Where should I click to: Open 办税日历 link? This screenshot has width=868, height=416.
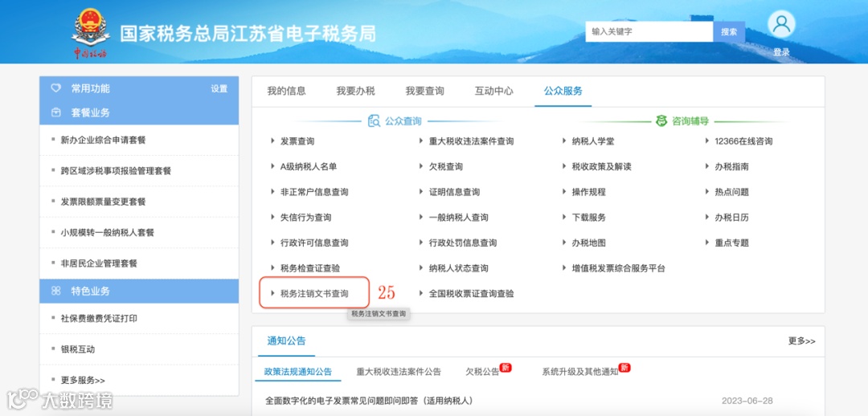(x=732, y=218)
